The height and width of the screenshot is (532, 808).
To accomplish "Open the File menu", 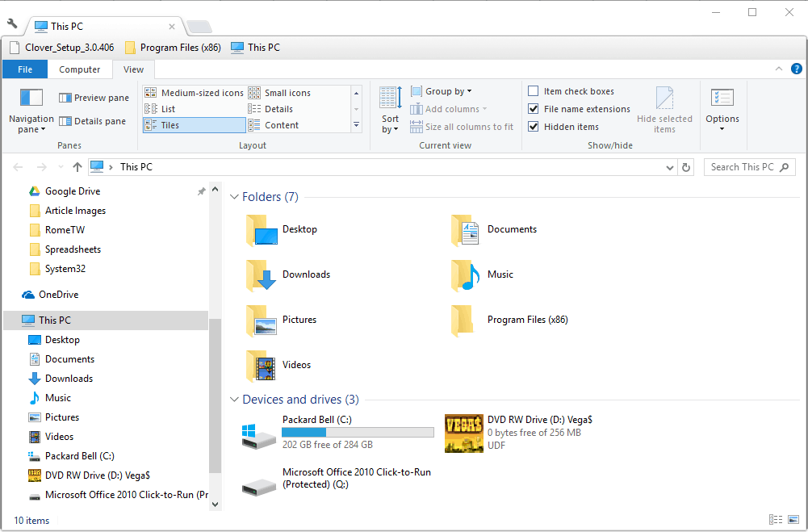I will coord(25,69).
